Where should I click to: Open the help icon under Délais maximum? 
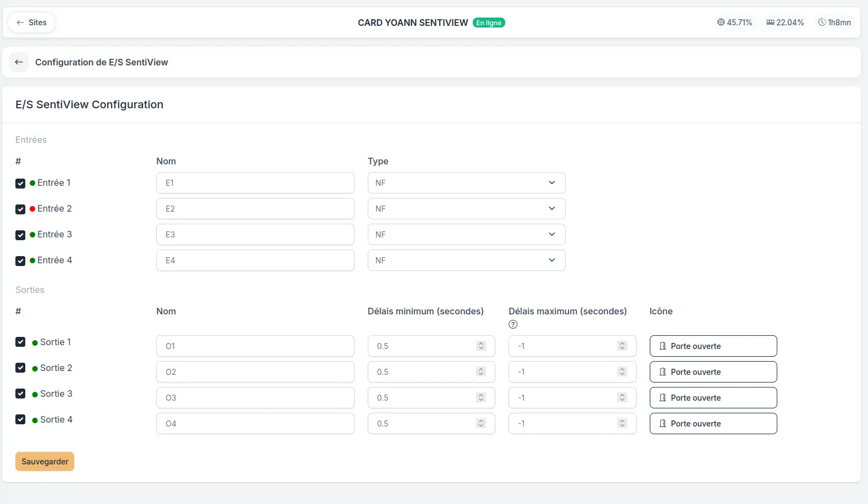513,324
